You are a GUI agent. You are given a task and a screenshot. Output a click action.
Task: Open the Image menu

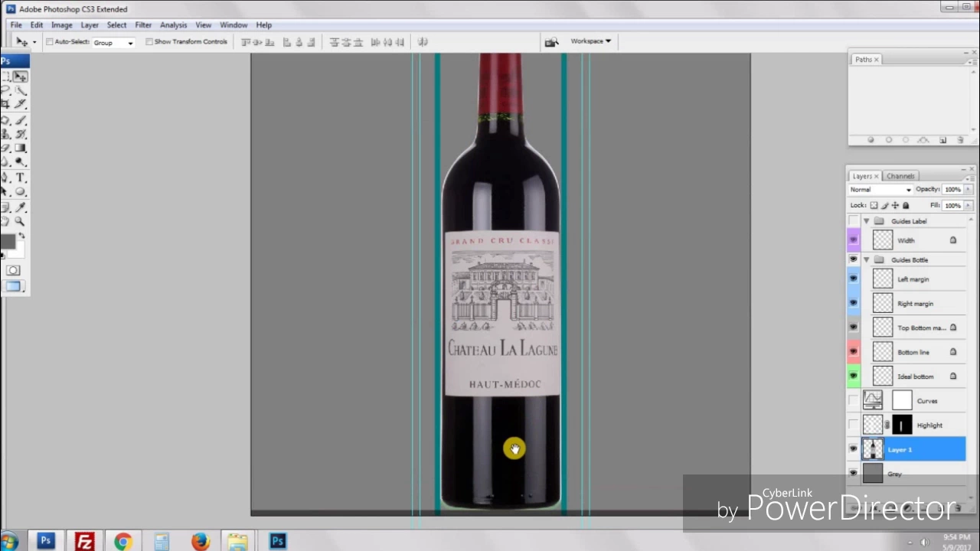tap(61, 25)
